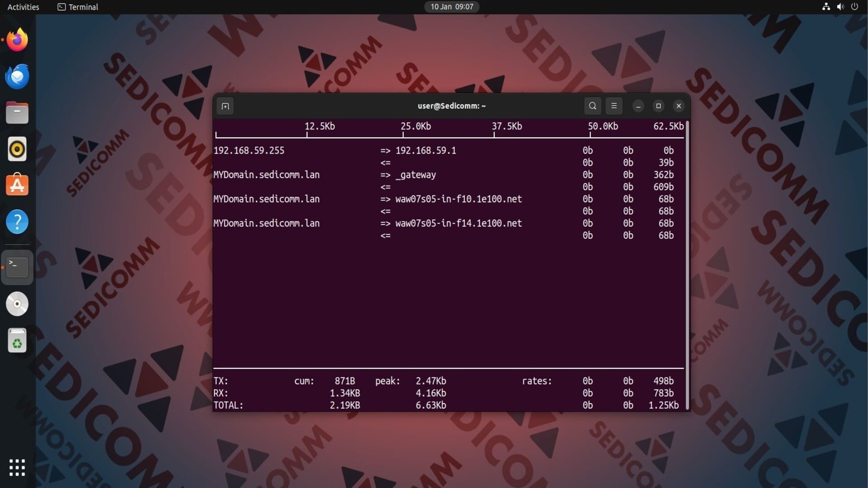Launch Firefox from the dock
Viewport: 868px width, 488px height.
(x=17, y=40)
